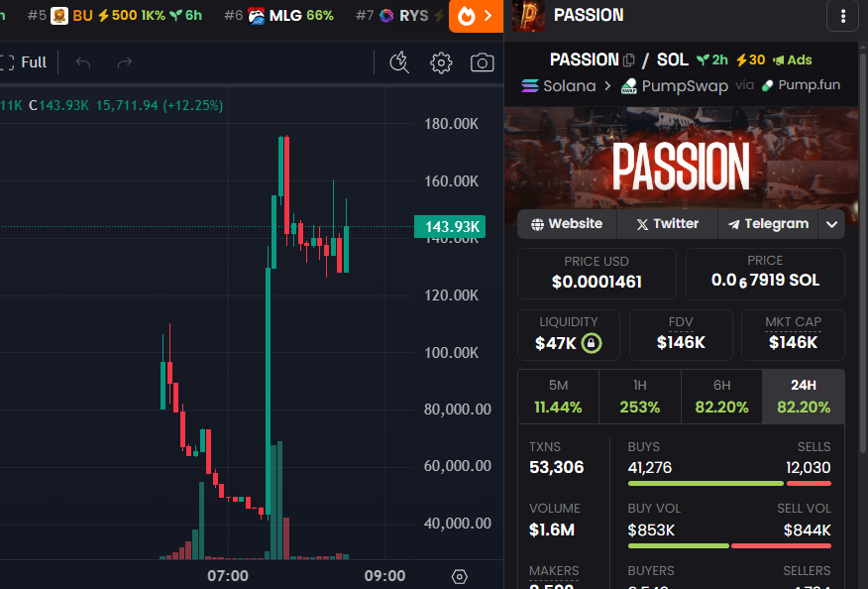Click the 180.00K price axis label
This screenshot has width=868, height=589.
coord(451,124)
